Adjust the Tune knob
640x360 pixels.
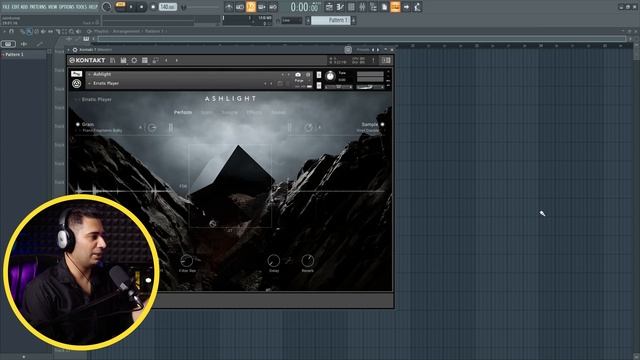click(330, 76)
